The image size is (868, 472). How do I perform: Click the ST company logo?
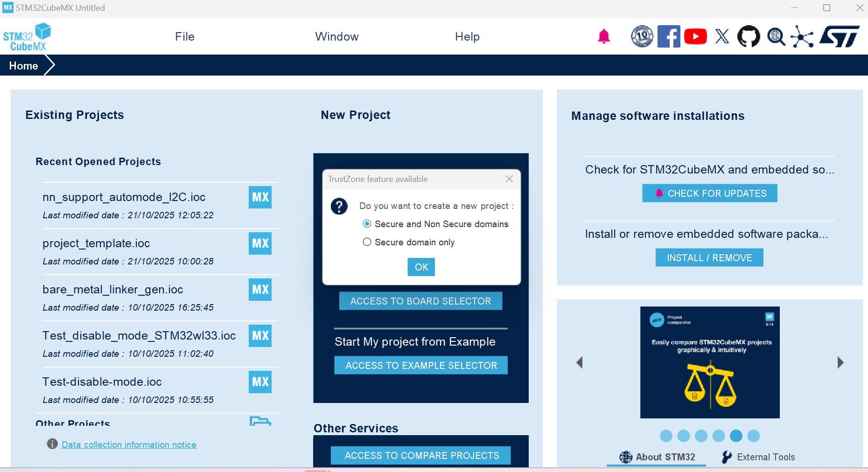[x=840, y=36]
